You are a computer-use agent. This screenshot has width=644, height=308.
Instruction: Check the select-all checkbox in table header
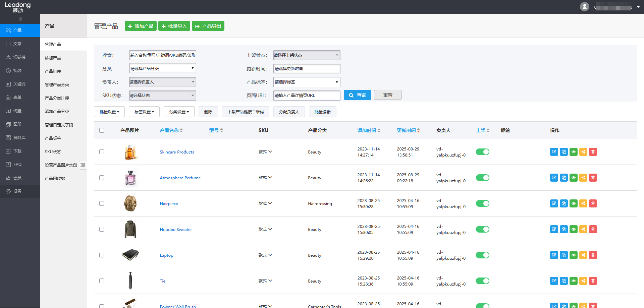tap(102, 130)
